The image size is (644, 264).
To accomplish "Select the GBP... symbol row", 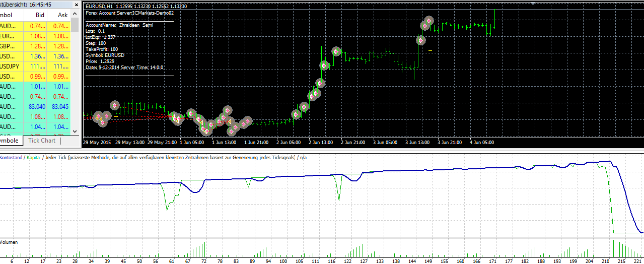I will [x=35, y=46].
